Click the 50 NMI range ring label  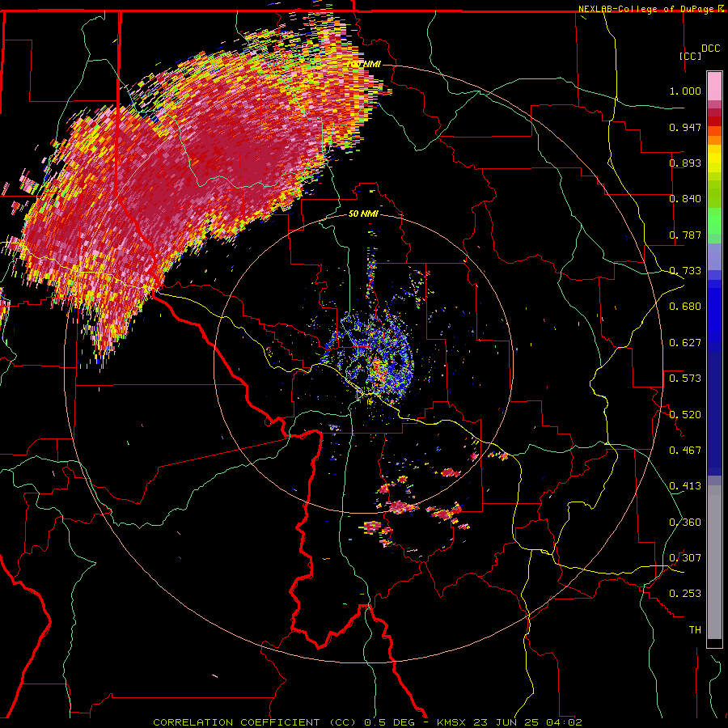(x=363, y=214)
